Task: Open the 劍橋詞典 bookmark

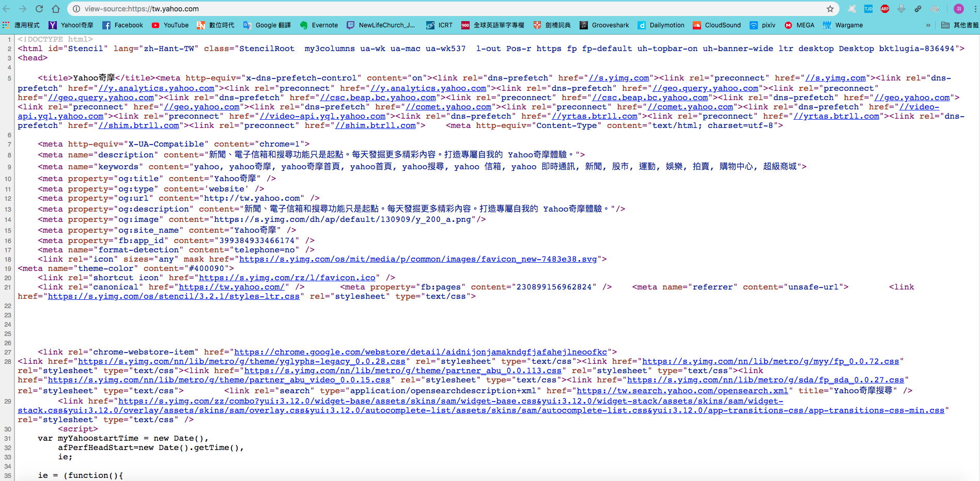Action: pyautogui.click(x=552, y=25)
